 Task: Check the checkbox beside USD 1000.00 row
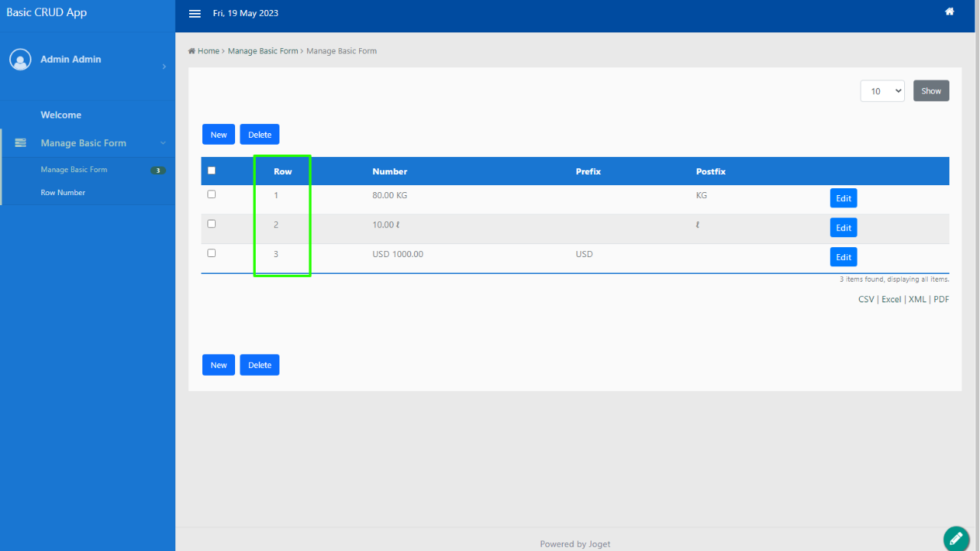211,253
